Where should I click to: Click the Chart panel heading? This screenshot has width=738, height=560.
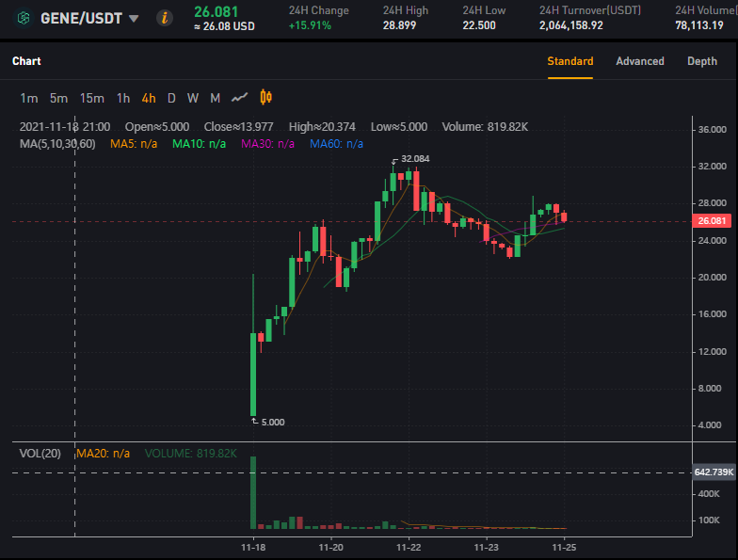[x=26, y=61]
